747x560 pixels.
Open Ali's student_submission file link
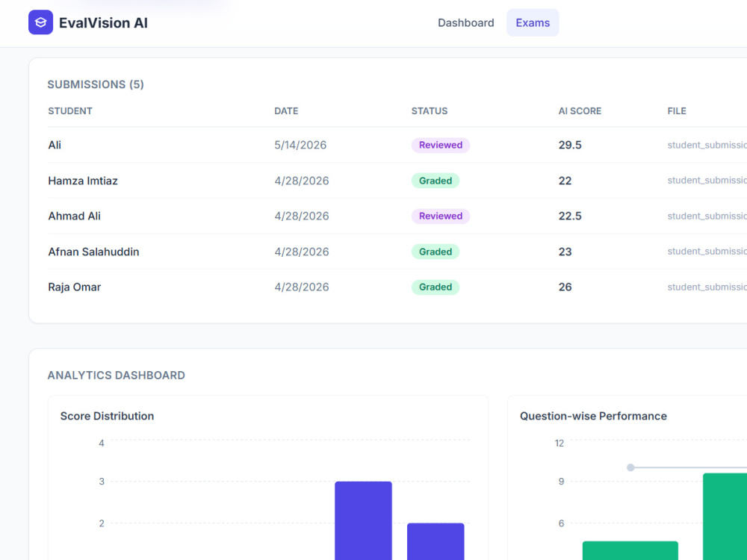(707, 145)
